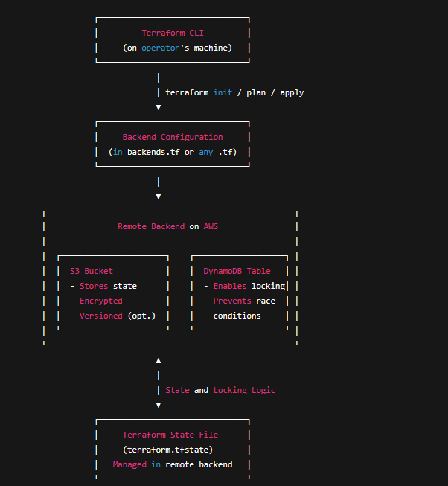Click the '- Enables locking' line
The height and width of the screenshot is (486, 448).
244,286
